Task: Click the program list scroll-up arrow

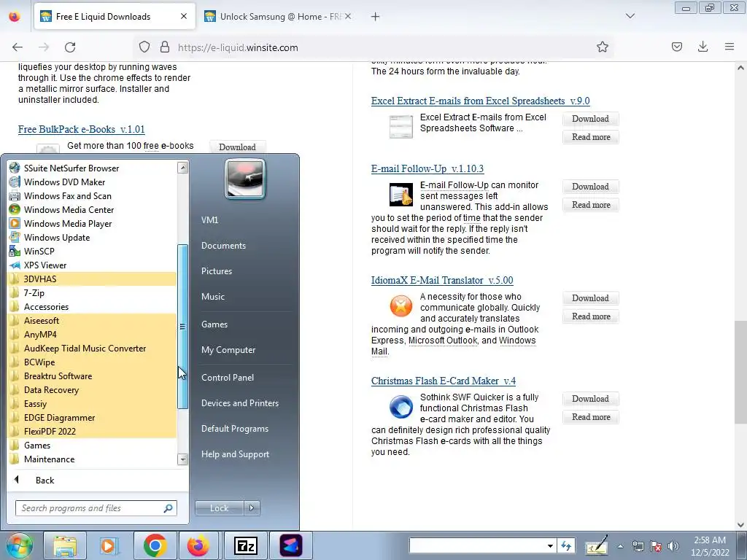Action: (182, 167)
